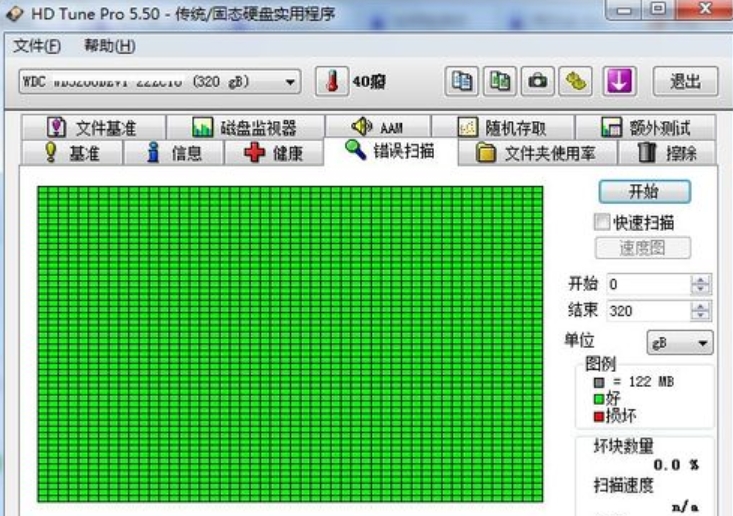Switch to the 擦除 tab
This screenshot has height=516, width=733.
click(x=667, y=153)
